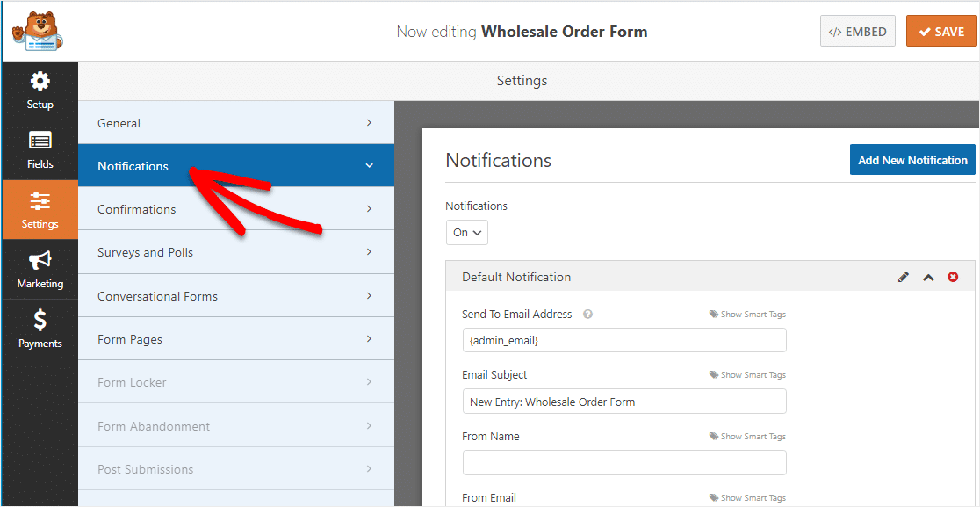Open General settings section
Screen dimensions: 980x507
pos(236,123)
